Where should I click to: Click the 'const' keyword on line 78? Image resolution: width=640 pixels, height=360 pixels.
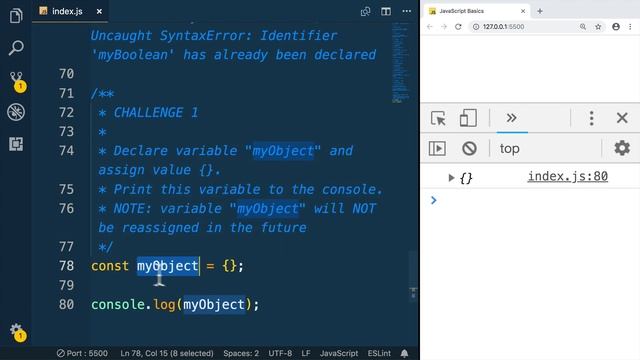pyautogui.click(x=110, y=266)
